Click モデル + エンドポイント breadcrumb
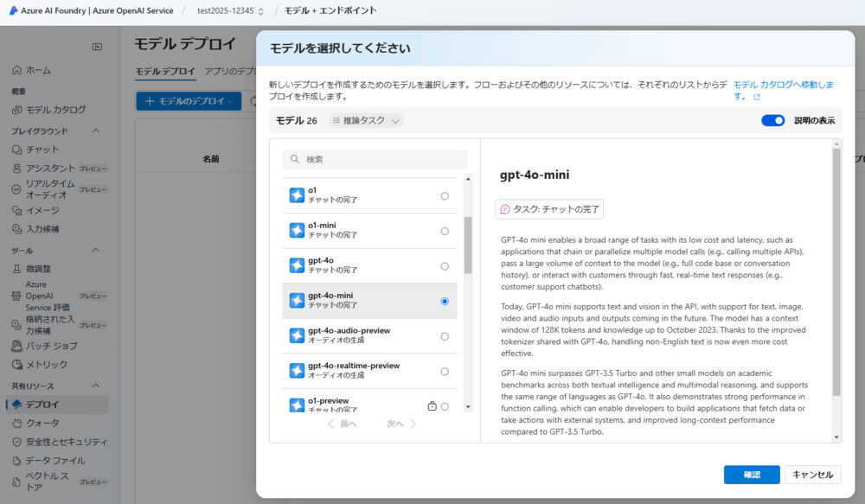The height and width of the screenshot is (504, 865). coord(330,10)
